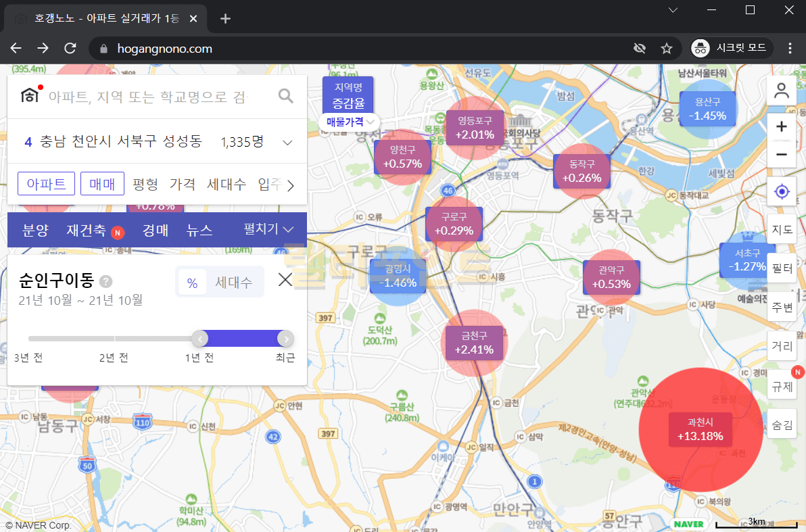Go to the 경매 tab
The width and height of the screenshot is (806, 532).
155,231
